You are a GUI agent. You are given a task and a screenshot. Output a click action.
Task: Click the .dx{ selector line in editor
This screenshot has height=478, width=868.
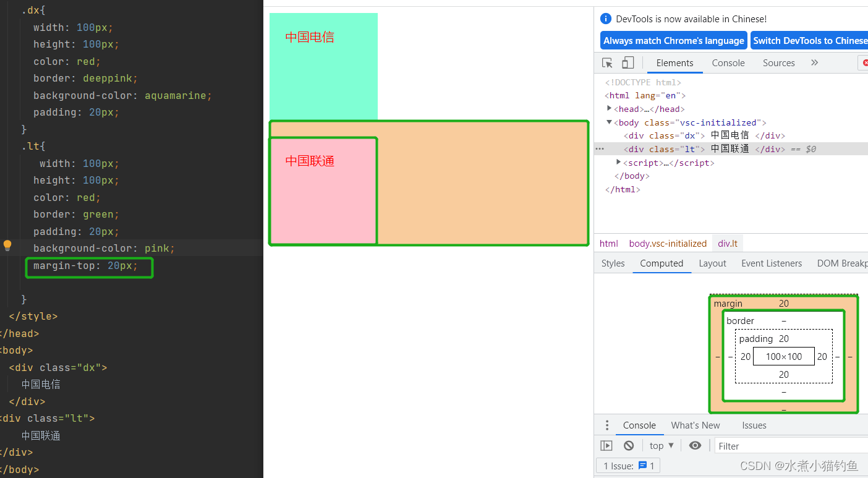point(33,11)
